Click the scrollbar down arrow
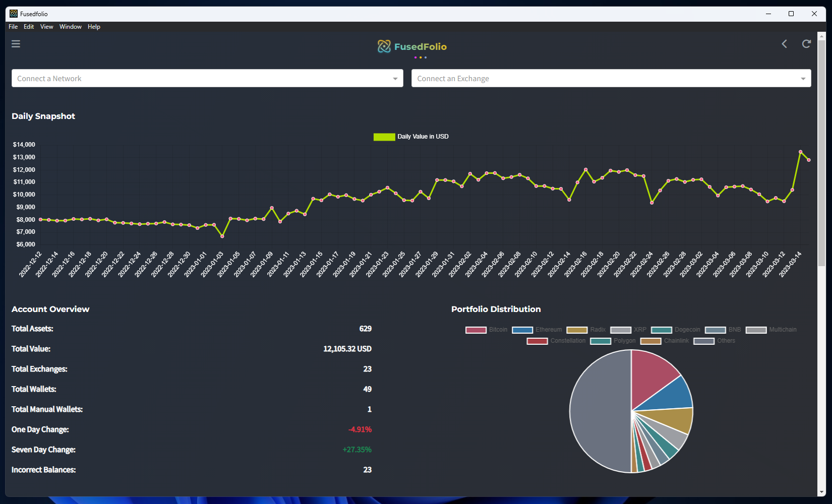The image size is (832, 504). coord(821,492)
